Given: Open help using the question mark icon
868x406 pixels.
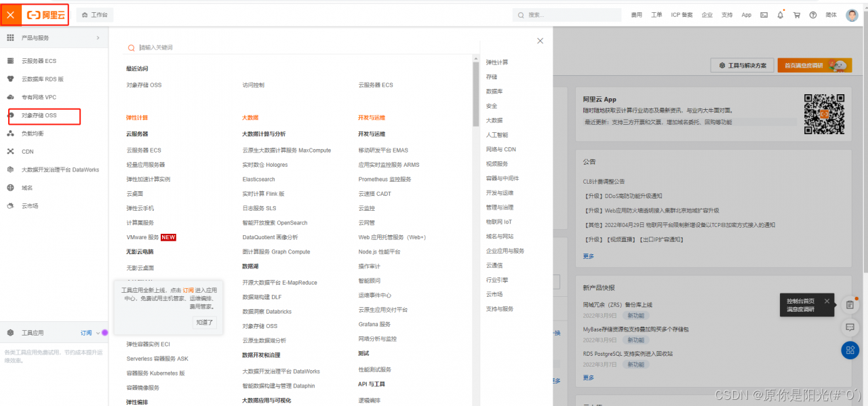Looking at the screenshot, I should click(813, 14).
